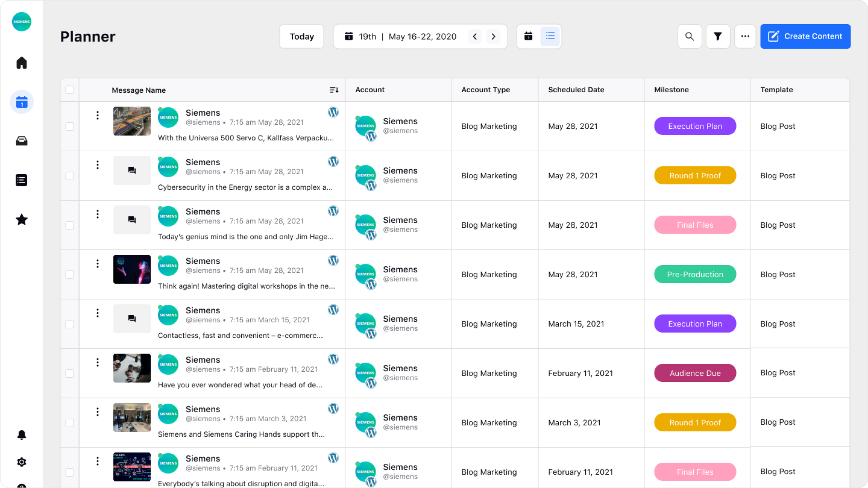Viewport: 868px width, 488px height.
Task: Click the Audience Due milestone badge
Action: click(x=695, y=373)
